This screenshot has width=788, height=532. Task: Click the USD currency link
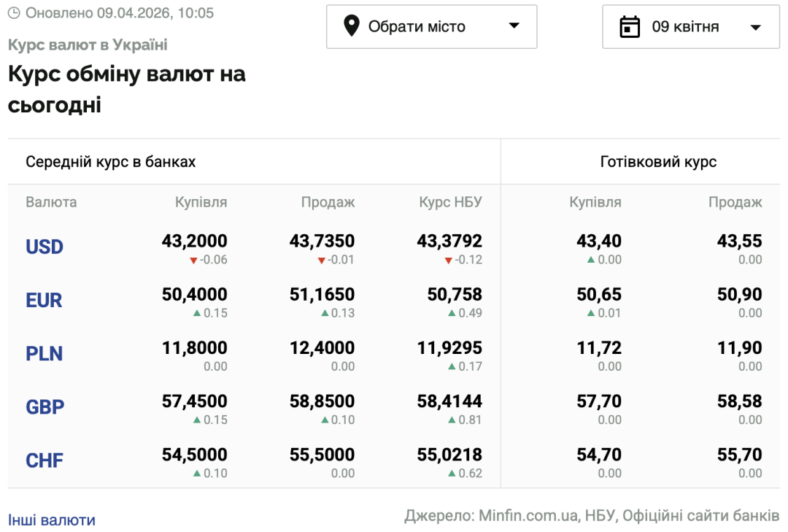click(45, 247)
